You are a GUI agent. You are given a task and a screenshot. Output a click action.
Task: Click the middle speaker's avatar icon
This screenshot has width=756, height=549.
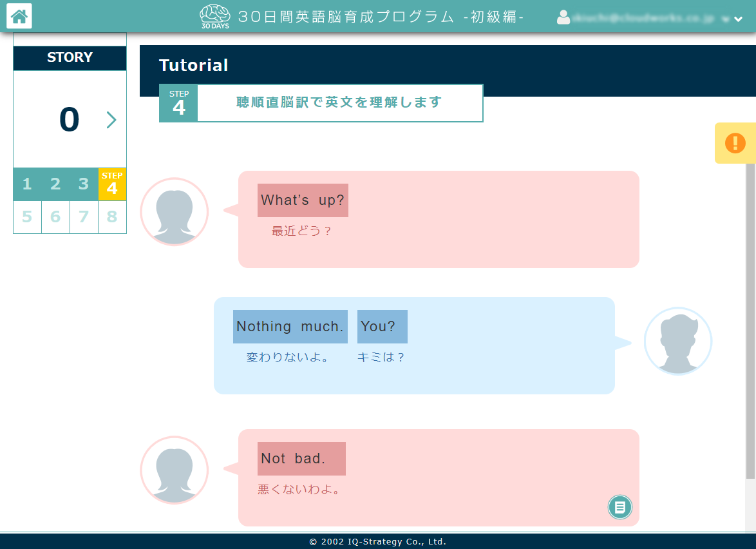[678, 341]
